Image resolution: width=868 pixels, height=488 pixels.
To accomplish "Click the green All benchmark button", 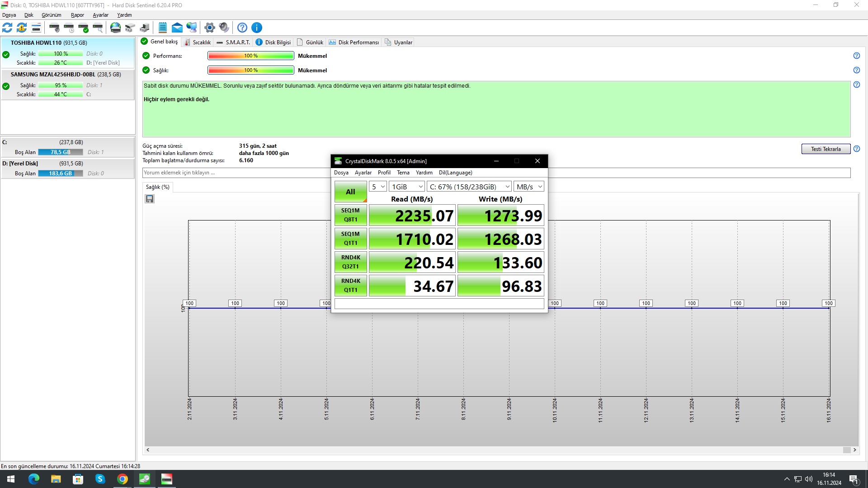I will [350, 192].
